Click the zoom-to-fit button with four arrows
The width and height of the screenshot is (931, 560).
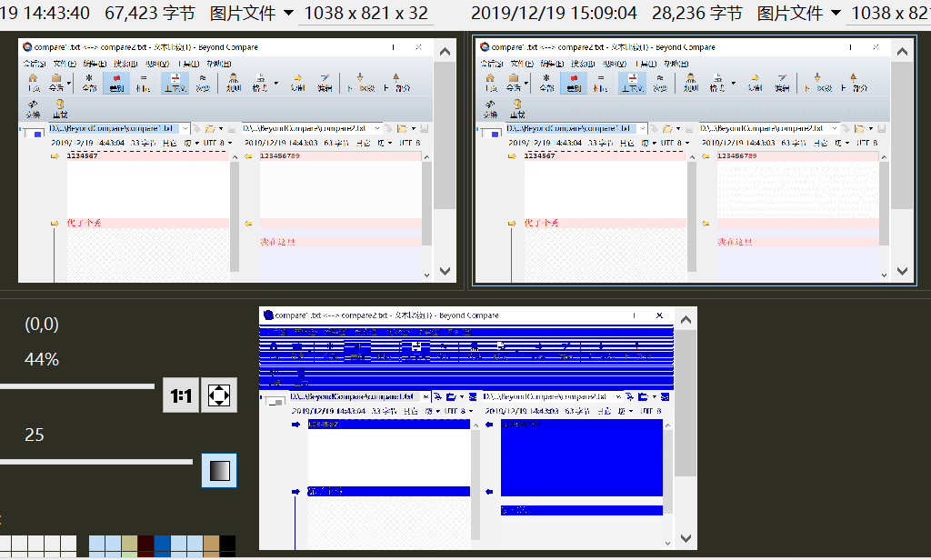[x=219, y=395]
